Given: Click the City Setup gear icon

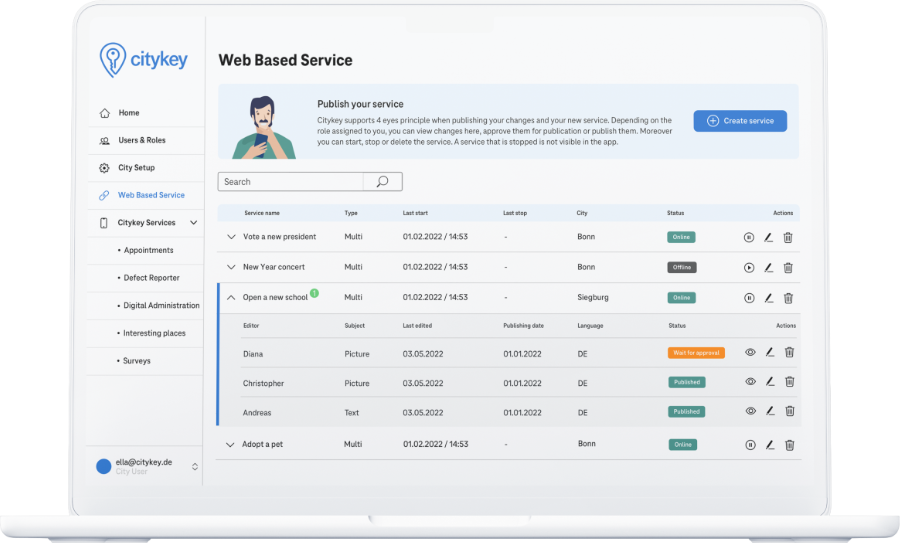Looking at the screenshot, I should click(104, 168).
